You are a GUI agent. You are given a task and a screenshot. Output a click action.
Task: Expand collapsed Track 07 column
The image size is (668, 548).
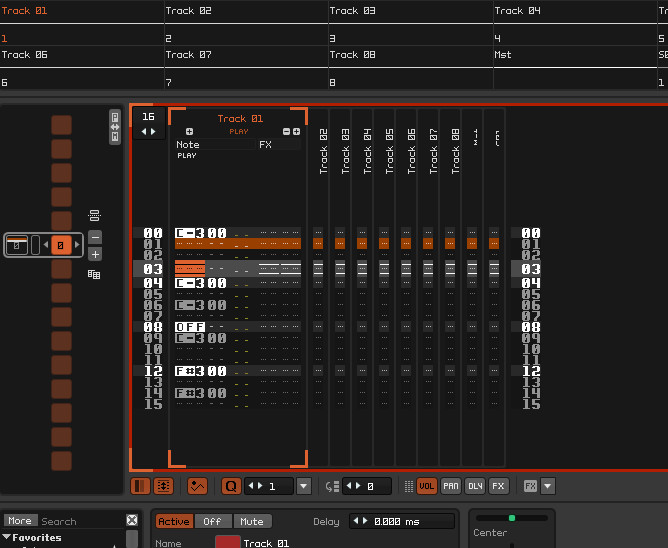tap(433, 151)
